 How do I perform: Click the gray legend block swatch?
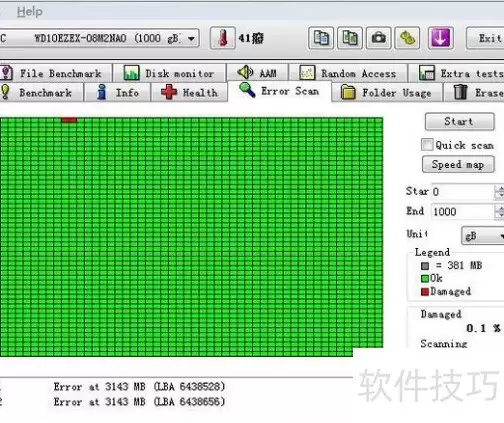click(x=425, y=266)
